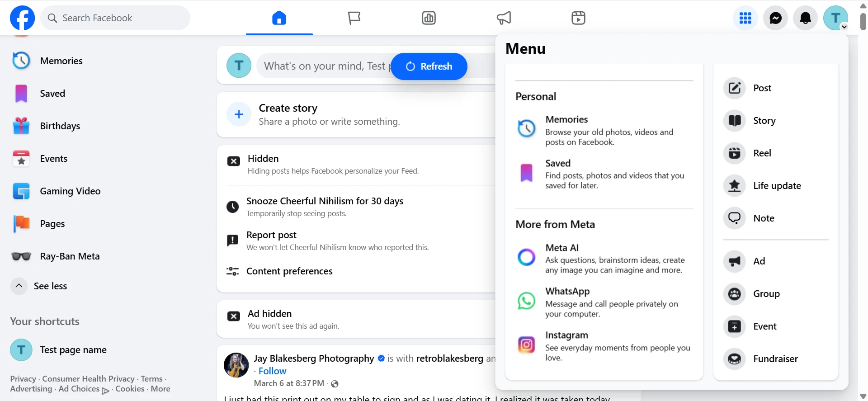Click the Fundraiser icon in Menu
Screen dimensions: 868x401
point(734,359)
